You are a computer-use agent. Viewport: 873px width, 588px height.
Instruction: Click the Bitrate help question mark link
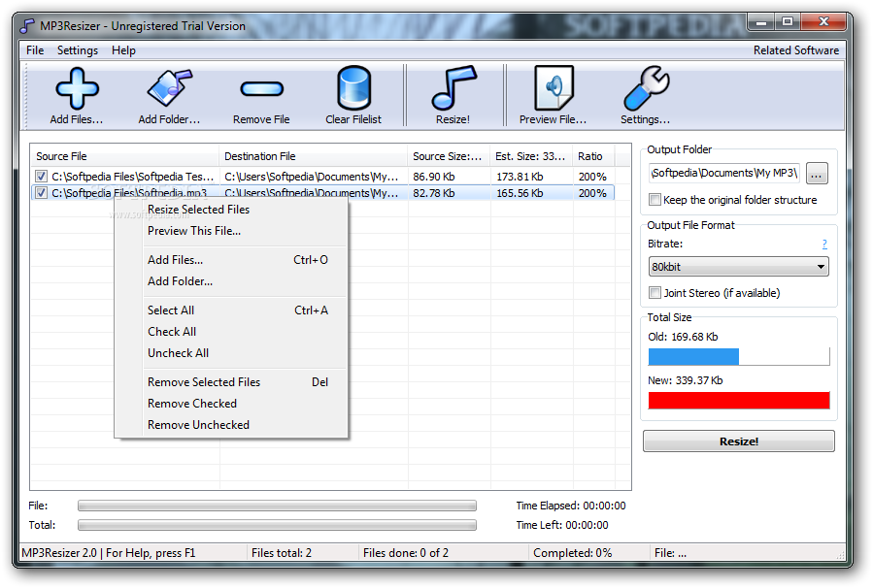pyautogui.click(x=824, y=244)
